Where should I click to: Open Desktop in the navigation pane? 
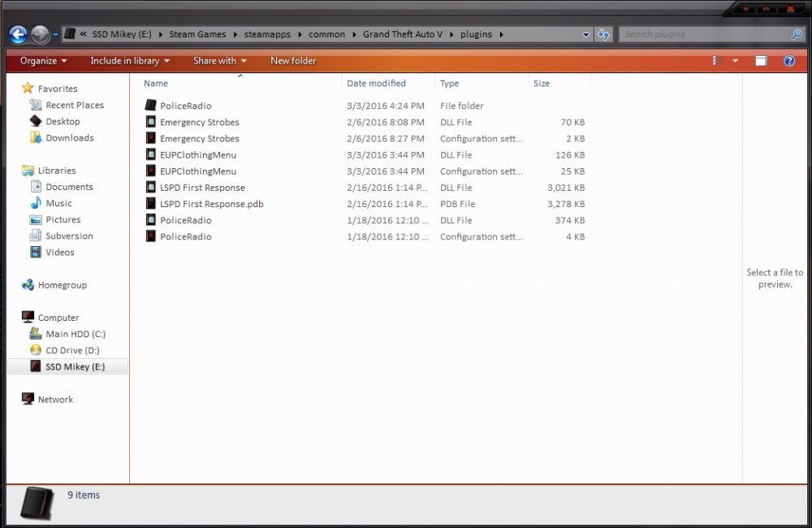coord(63,121)
